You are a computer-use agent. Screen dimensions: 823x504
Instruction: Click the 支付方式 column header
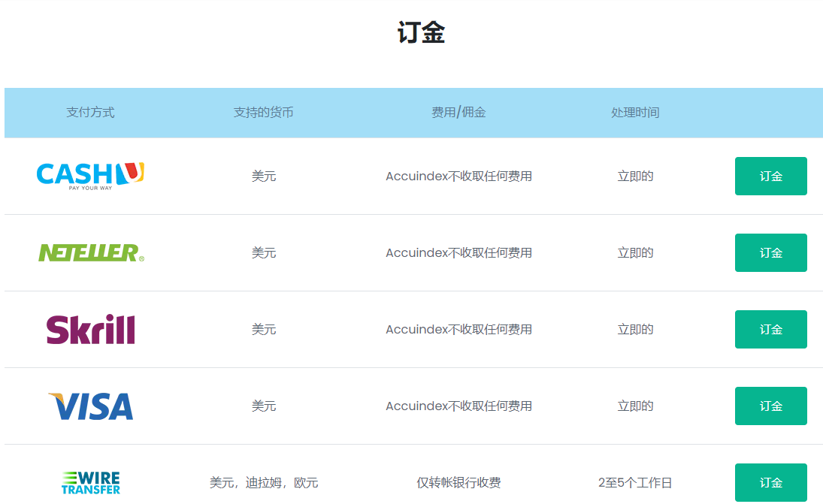pos(90,113)
